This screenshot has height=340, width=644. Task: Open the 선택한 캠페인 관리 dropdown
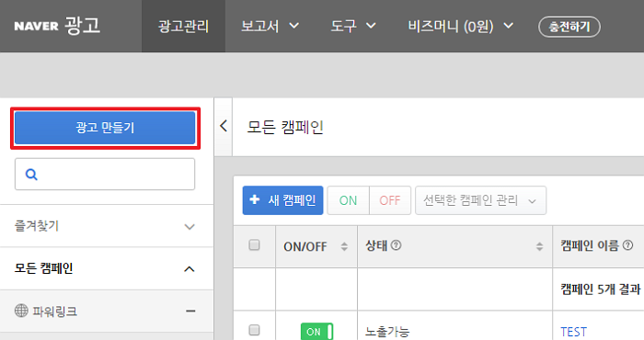click(480, 200)
